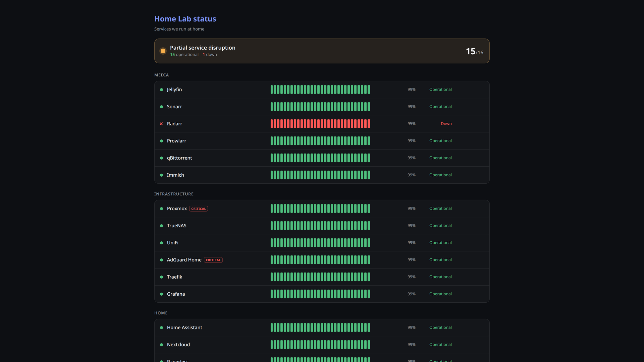Click the 15/16 services counter
Screen dimensions: 644x362
tap(474, 51)
